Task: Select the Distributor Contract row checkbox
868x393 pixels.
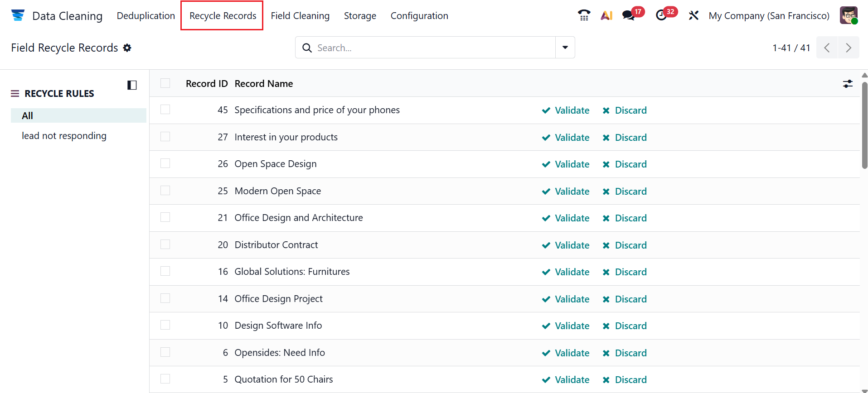Action: pos(165,244)
